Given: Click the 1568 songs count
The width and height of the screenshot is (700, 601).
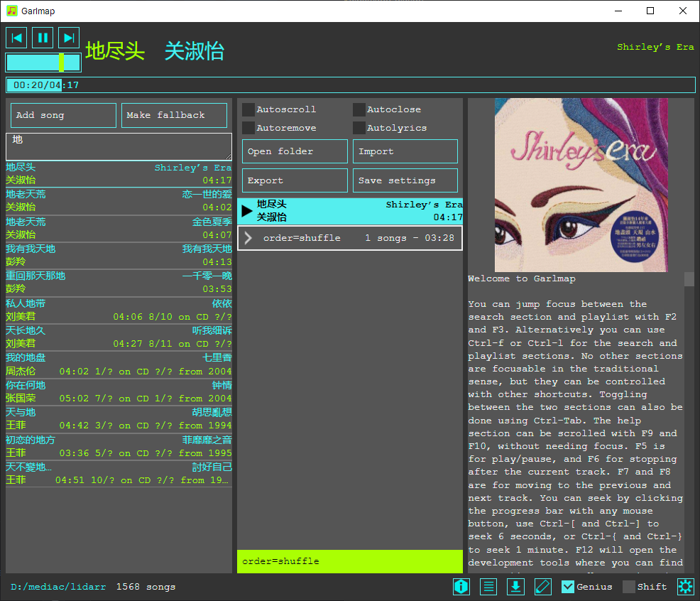Looking at the screenshot, I should pos(146,587).
